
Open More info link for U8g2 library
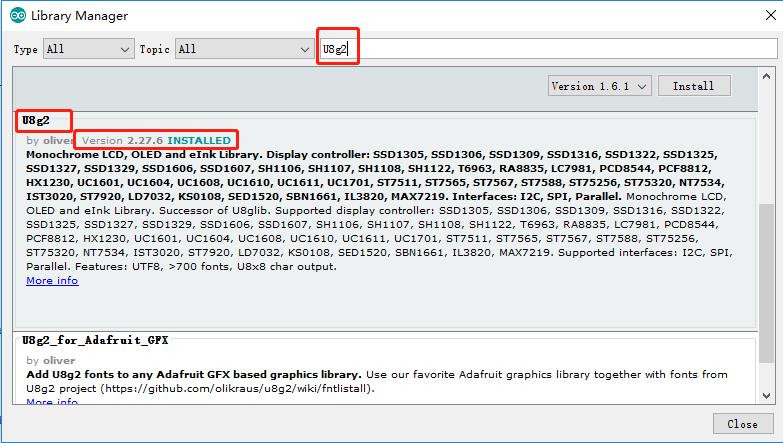point(52,281)
